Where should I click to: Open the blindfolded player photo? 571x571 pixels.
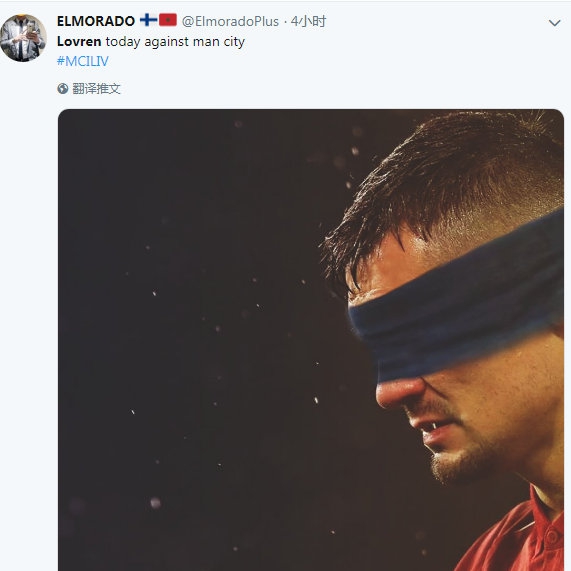point(311,340)
